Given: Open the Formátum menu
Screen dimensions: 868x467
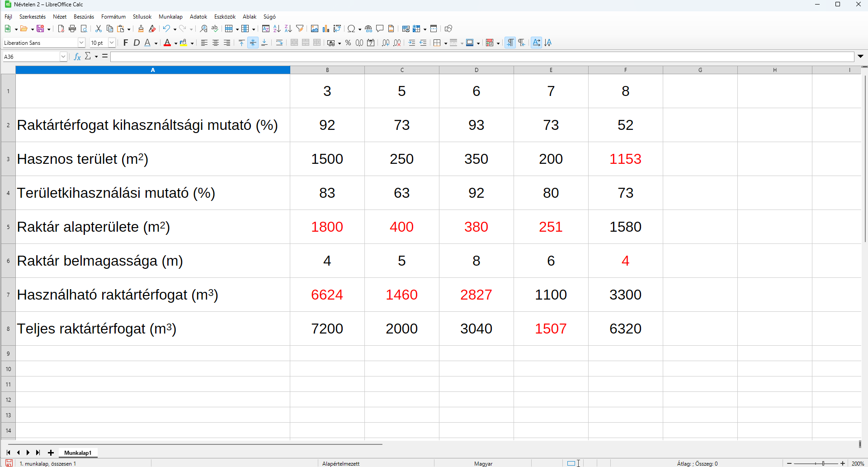Looking at the screenshot, I should point(113,17).
